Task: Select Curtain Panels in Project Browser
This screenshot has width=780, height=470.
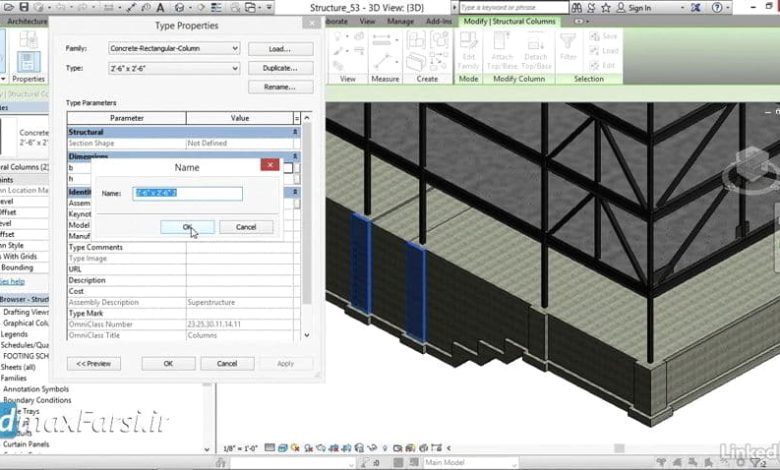Action: (26, 444)
